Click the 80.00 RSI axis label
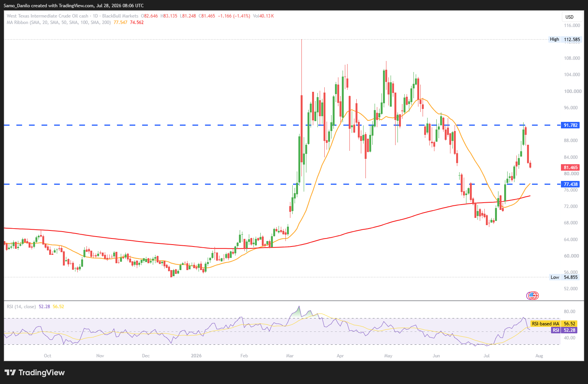The height and width of the screenshot is (384, 588). coord(569,311)
